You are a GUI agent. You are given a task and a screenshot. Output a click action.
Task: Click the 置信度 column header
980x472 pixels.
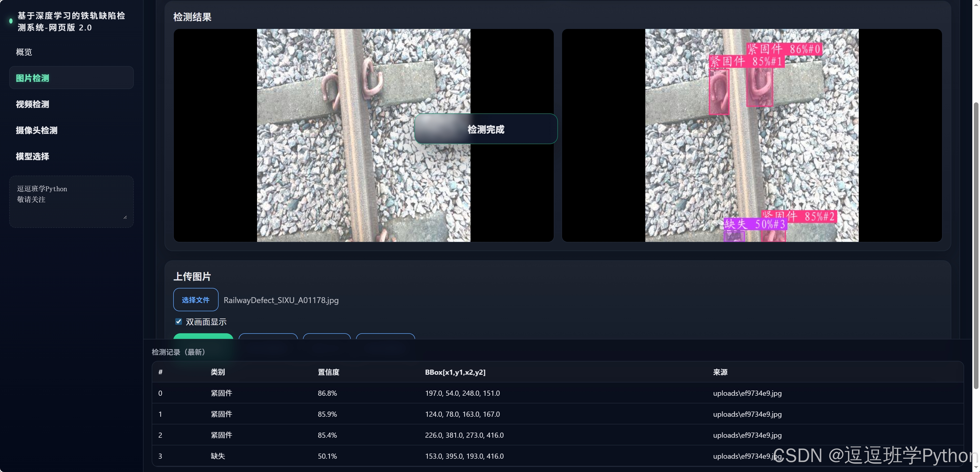(x=328, y=372)
